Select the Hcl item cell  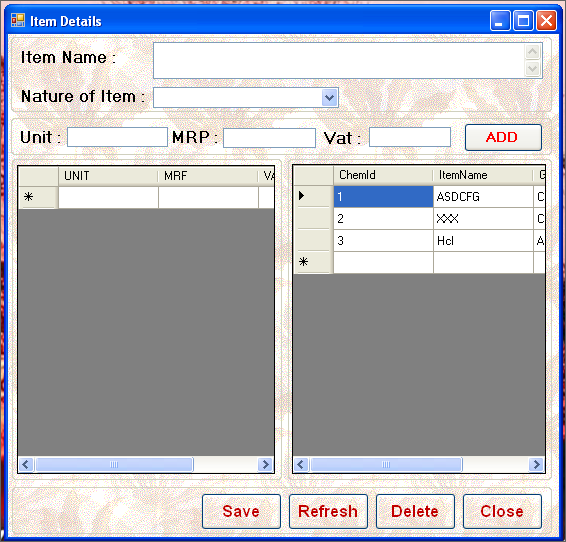(x=483, y=240)
